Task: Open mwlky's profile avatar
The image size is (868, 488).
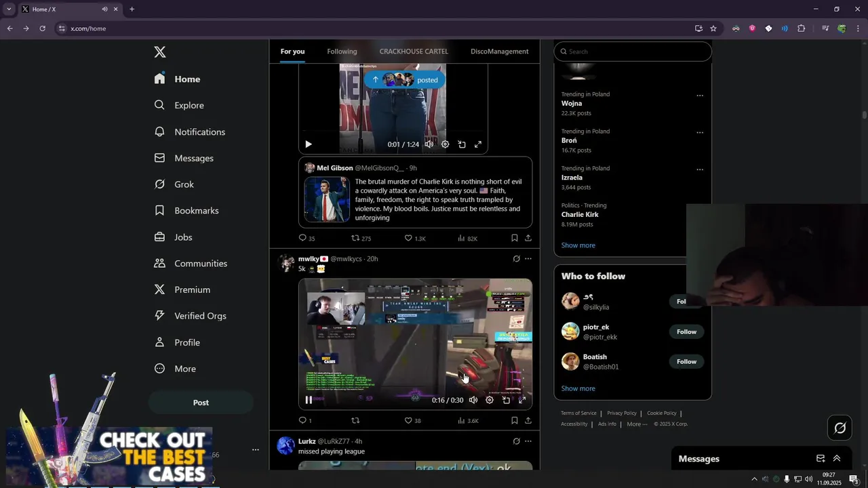Action: point(286,263)
